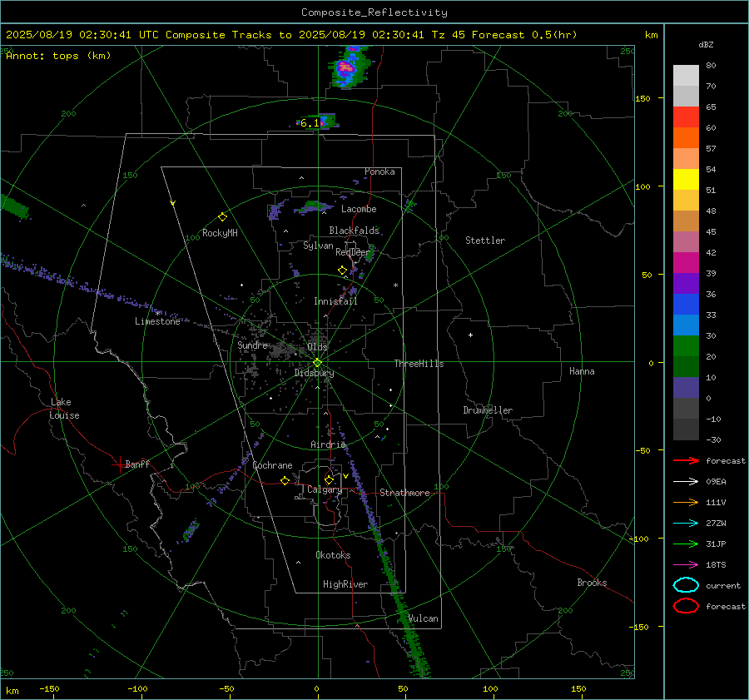Click the dBZ legend heading

706,44
